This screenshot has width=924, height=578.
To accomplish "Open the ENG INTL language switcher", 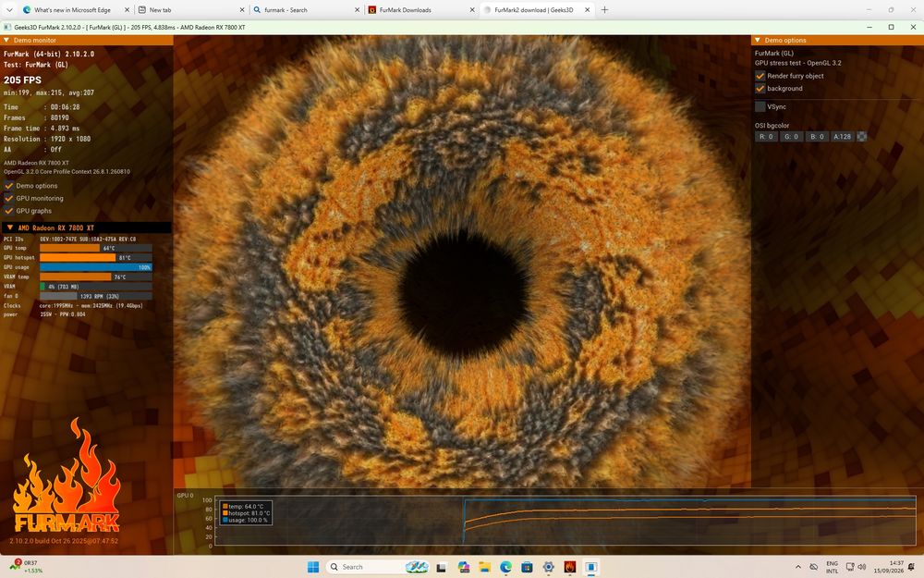I will 833,567.
